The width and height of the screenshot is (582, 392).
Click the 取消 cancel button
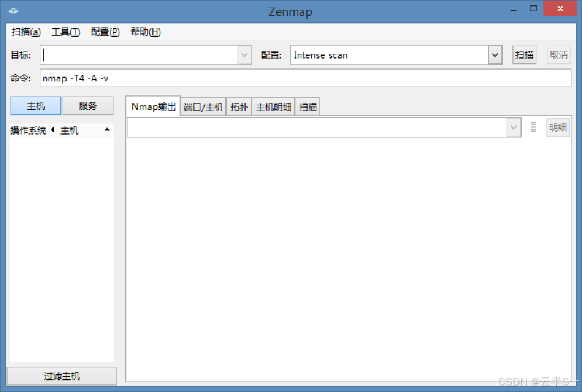coord(559,55)
